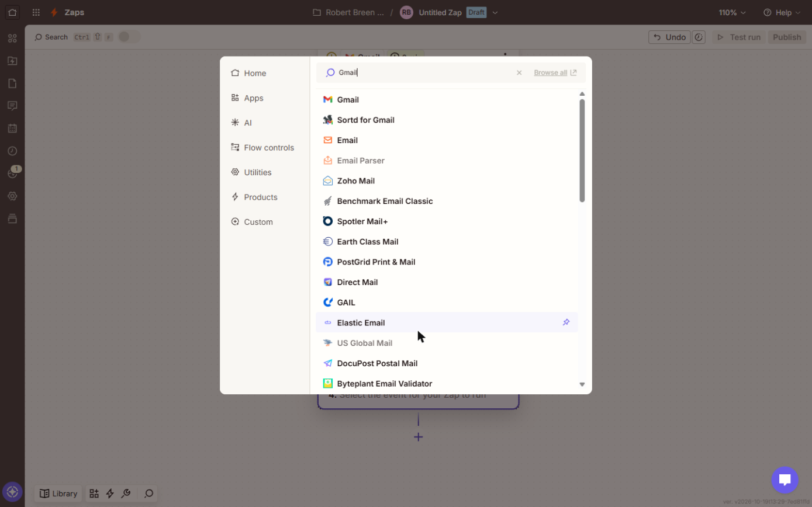Image resolution: width=812 pixels, height=507 pixels.
Task: Open the sidebar icon with badge 1
Action: (x=12, y=173)
